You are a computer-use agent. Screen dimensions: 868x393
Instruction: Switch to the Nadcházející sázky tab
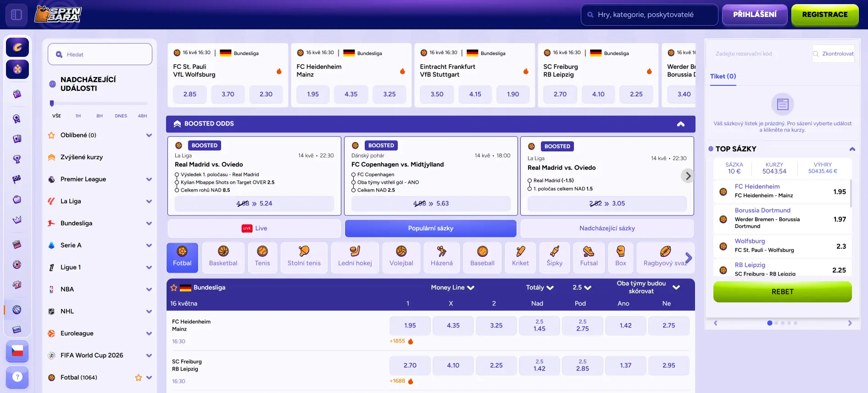pyautogui.click(x=607, y=228)
